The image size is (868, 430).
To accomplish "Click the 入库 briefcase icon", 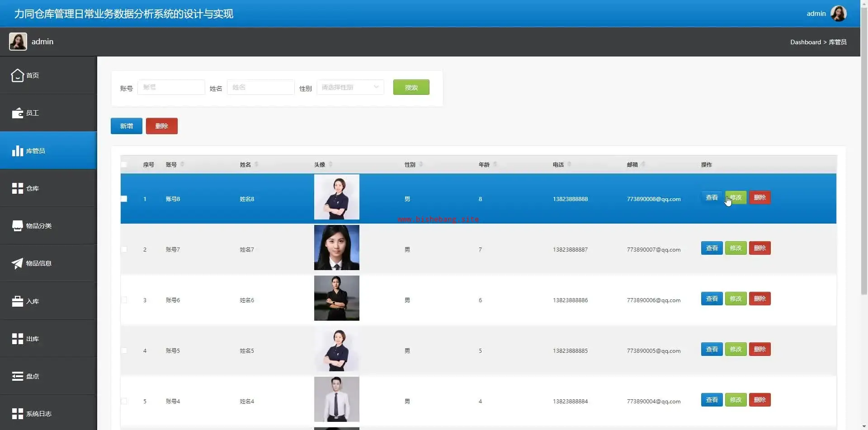I will (17, 301).
